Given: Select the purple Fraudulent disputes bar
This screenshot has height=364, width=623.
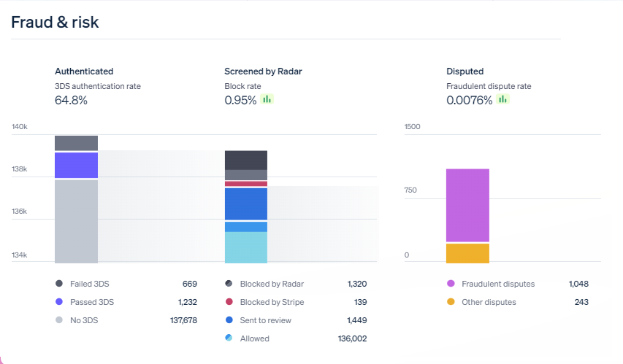Looking at the screenshot, I should [x=467, y=206].
